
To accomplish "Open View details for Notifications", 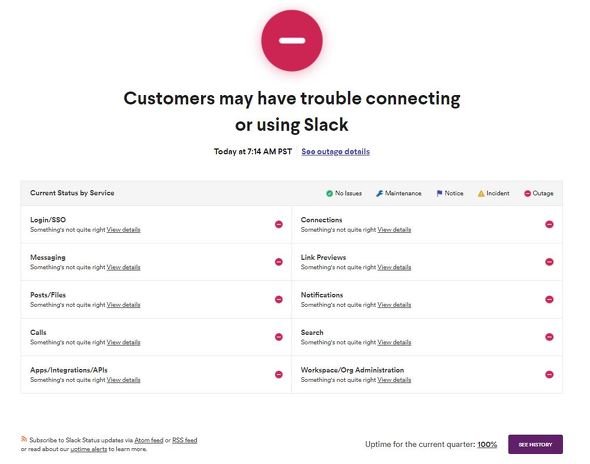I will coord(394,305).
